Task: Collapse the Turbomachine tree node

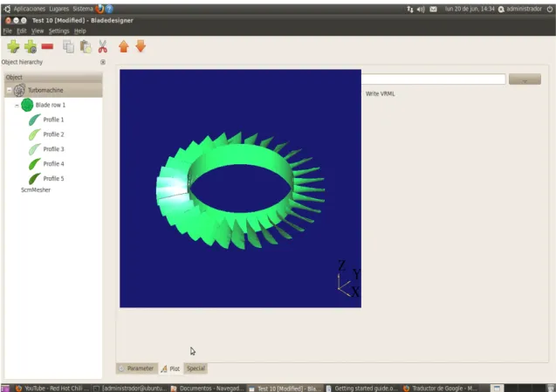Action: click(x=10, y=90)
